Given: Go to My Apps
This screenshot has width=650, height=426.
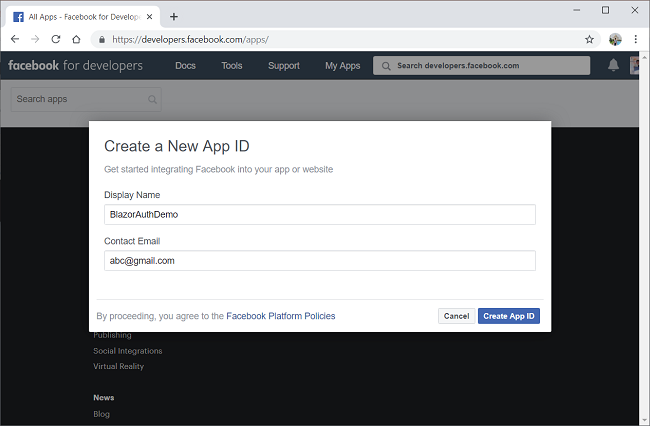Looking at the screenshot, I should (x=342, y=66).
